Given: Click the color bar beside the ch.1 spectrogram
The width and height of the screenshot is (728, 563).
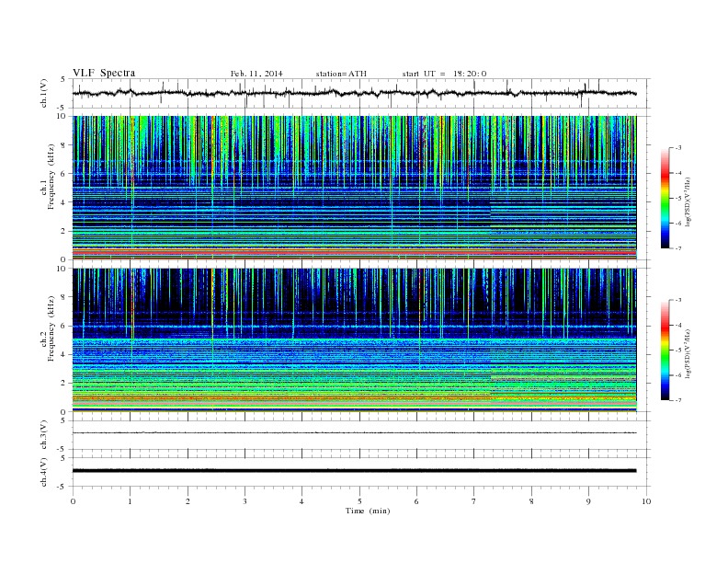Looking at the screenshot, I should point(665,198).
